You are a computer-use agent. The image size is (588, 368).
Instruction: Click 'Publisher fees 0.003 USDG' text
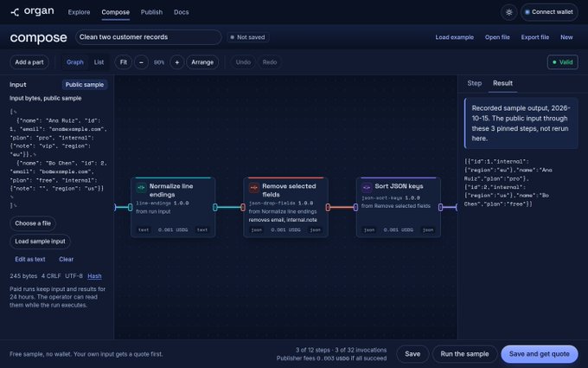click(x=314, y=358)
